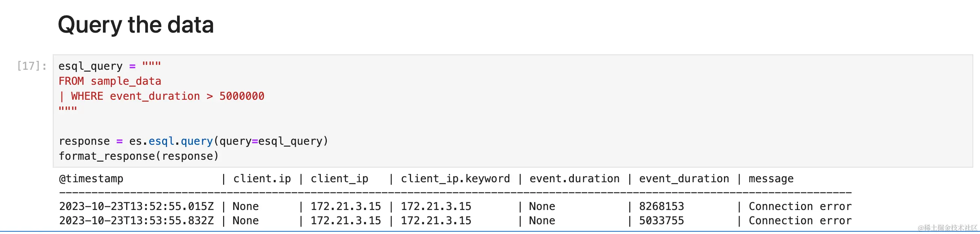Click the client.ip column header
Viewport: 980px width, 234px height.
262,179
